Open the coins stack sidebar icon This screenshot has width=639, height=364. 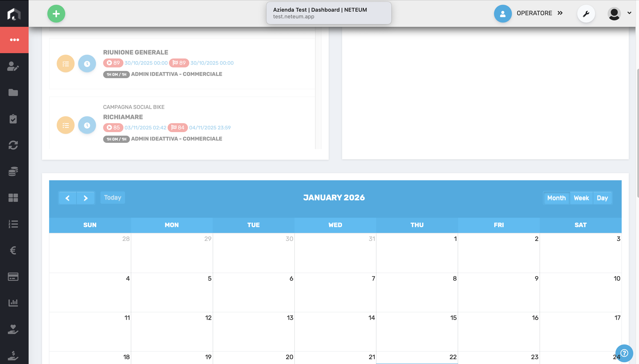[x=13, y=172]
